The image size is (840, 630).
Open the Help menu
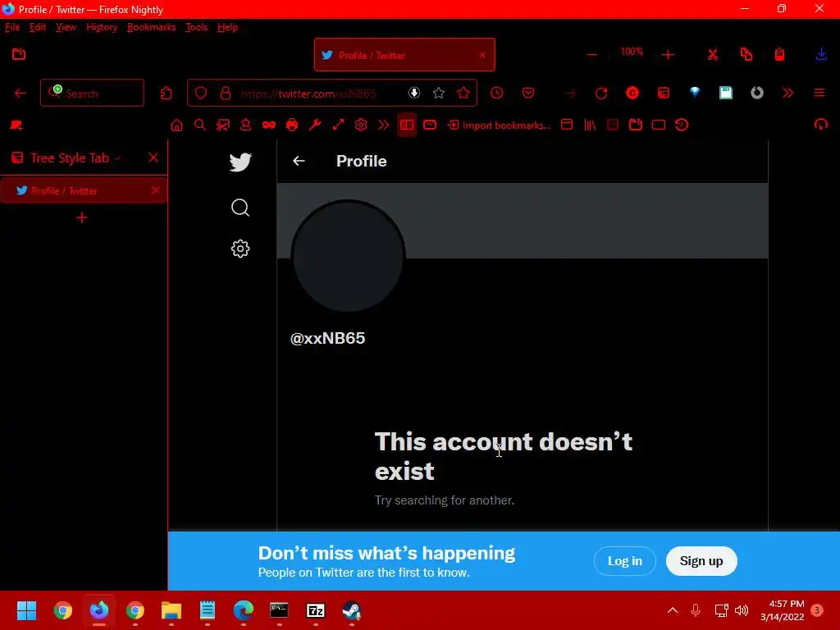(x=227, y=27)
